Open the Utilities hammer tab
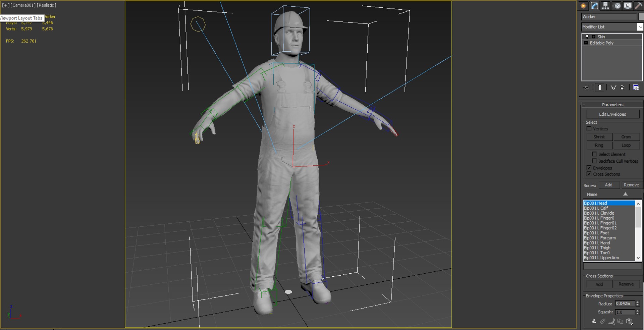Screen dimensions: 644x330 (638, 6)
